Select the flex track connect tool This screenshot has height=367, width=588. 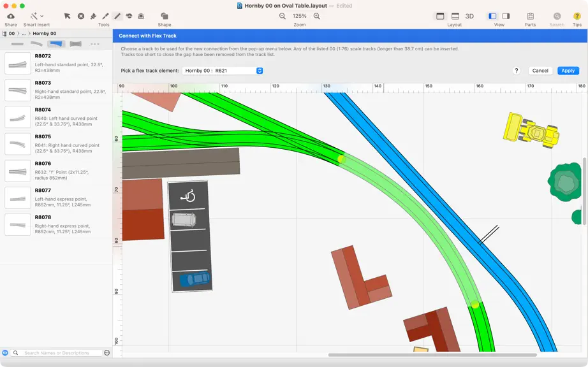pos(117,16)
